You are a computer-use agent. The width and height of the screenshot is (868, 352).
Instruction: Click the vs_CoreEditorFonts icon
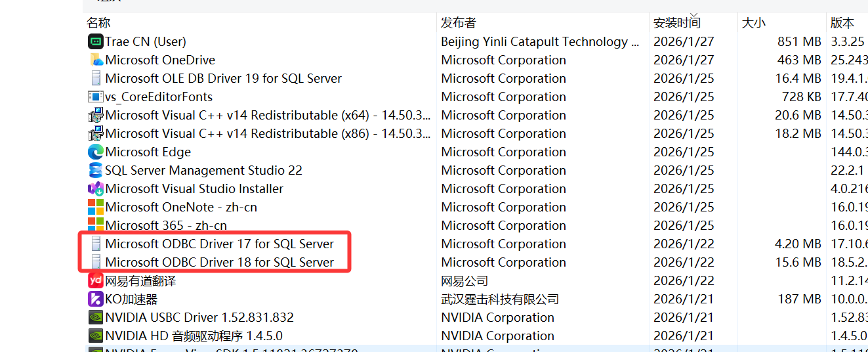click(96, 97)
